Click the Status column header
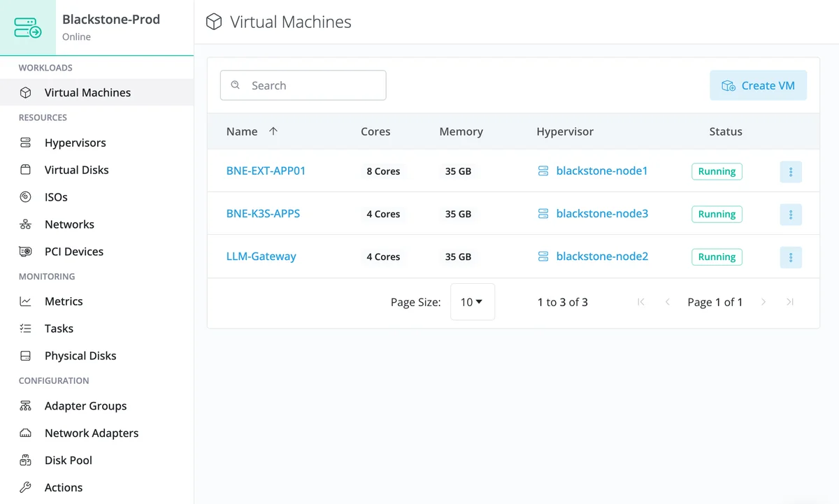 [x=726, y=131]
